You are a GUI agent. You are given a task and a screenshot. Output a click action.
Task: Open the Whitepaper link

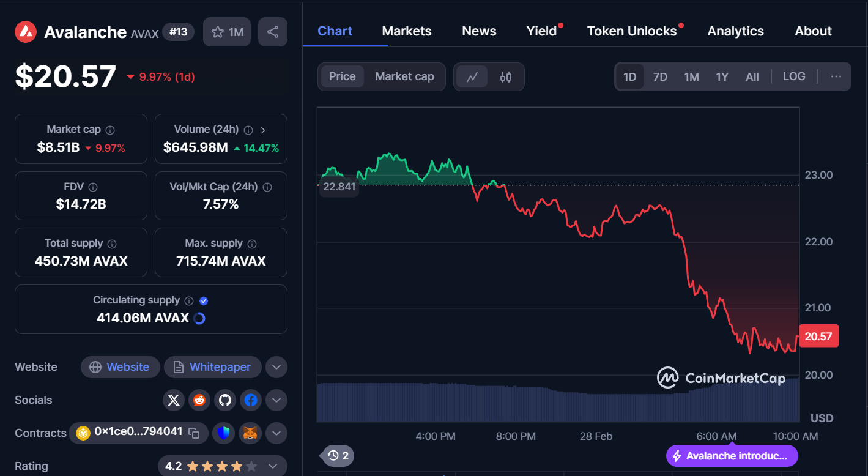pos(212,367)
